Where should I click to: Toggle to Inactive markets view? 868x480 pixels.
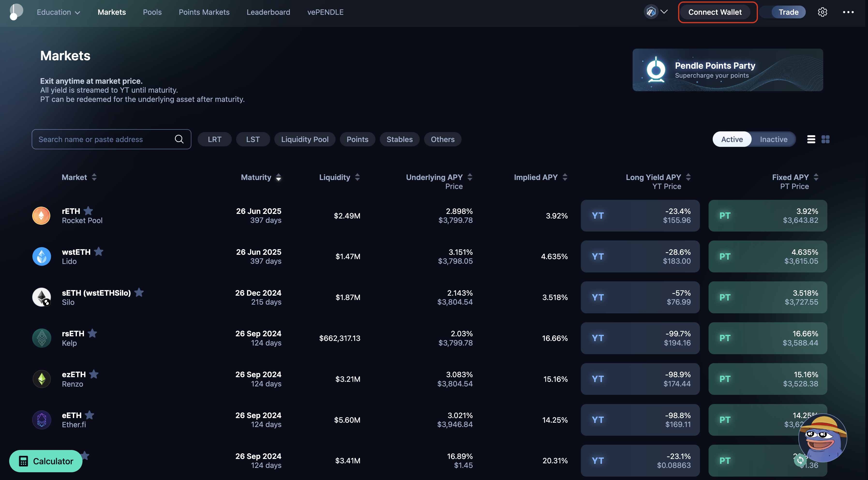click(x=773, y=138)
